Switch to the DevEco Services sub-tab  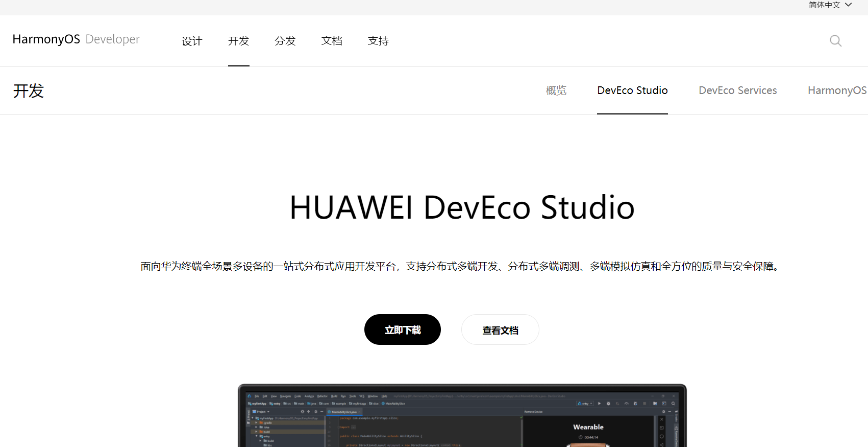[x=738, y=90]
